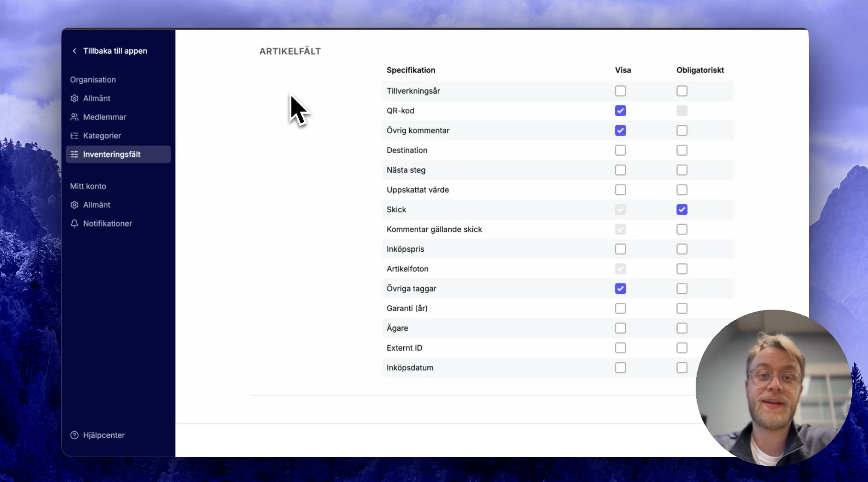Open Medlemmar in the sidebar
Screen dimensions: 868x482
click(x=104, y=117)
